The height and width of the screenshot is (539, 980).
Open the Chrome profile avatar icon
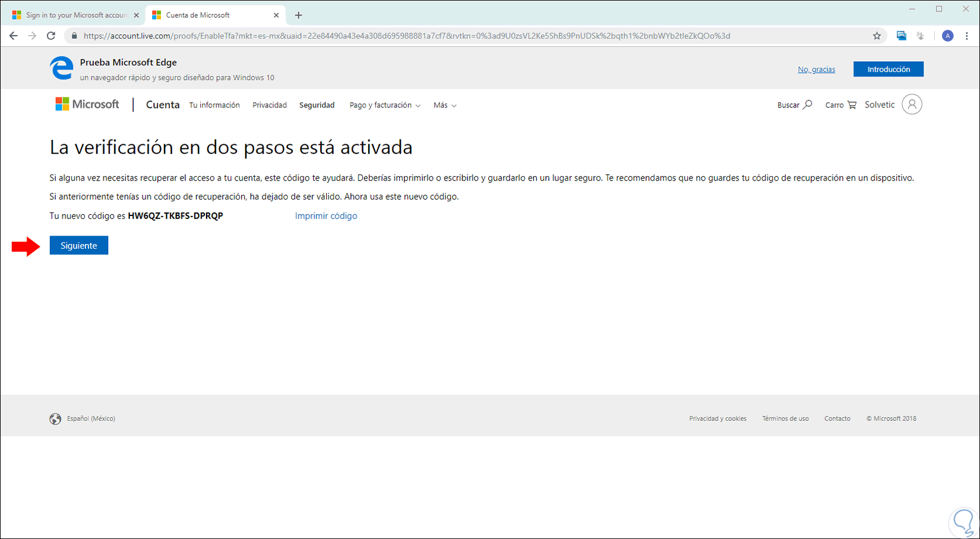coord(947,36)
